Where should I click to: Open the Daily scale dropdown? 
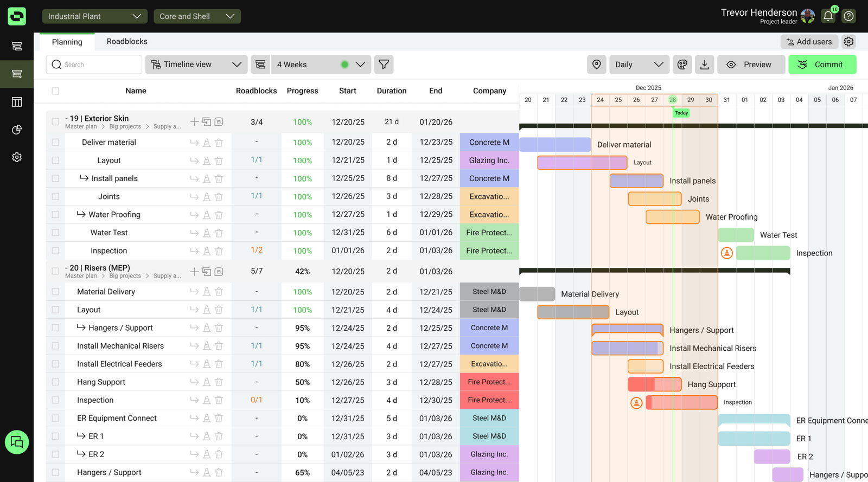click(640, 65)
